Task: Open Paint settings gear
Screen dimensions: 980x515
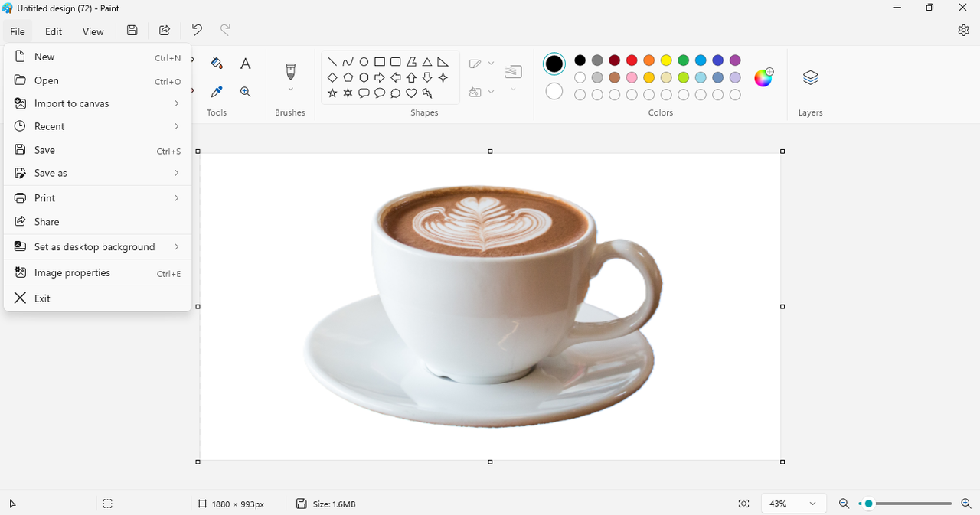Action: pyautogui.click(x=963, y=30)
